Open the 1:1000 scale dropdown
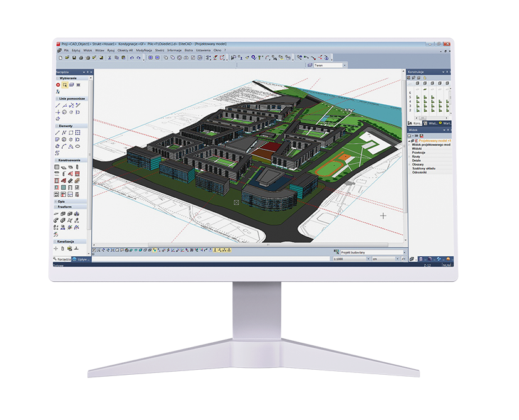 click(x=367, y=259)
